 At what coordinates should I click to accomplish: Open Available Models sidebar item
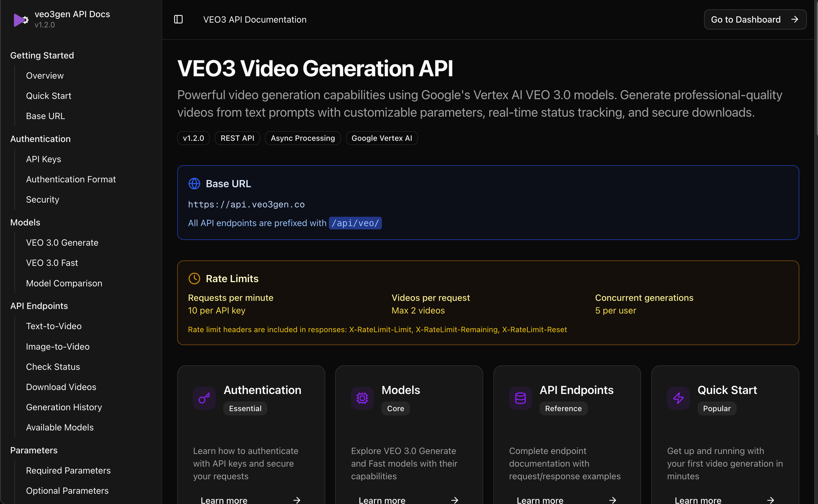[60, 427]
